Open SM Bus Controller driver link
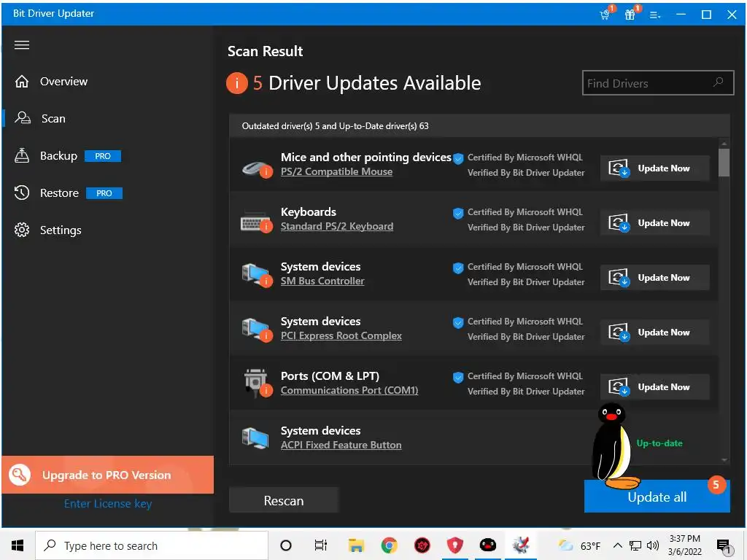The height and width of the screenshot is (560, 747). 322,281
